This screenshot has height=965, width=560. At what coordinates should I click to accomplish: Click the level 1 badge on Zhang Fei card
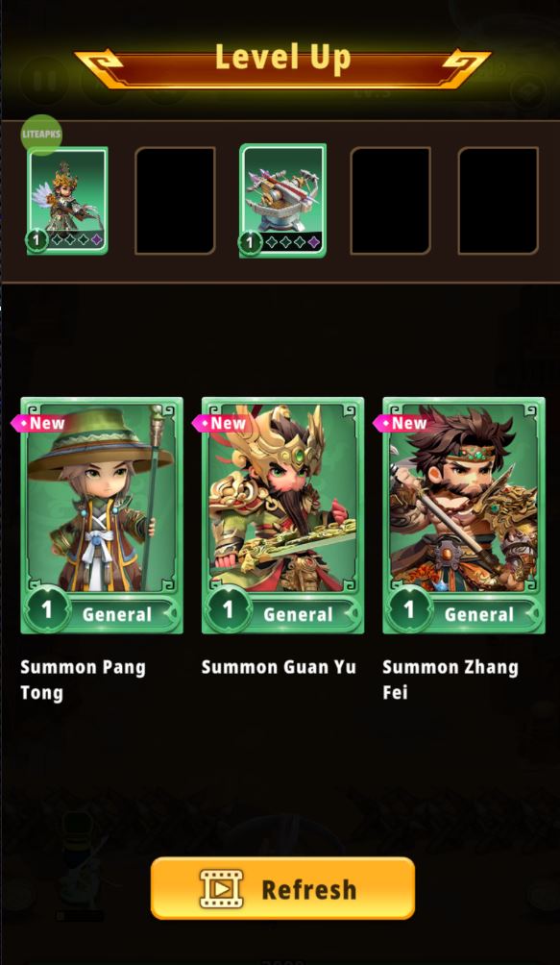pos(409,609)
